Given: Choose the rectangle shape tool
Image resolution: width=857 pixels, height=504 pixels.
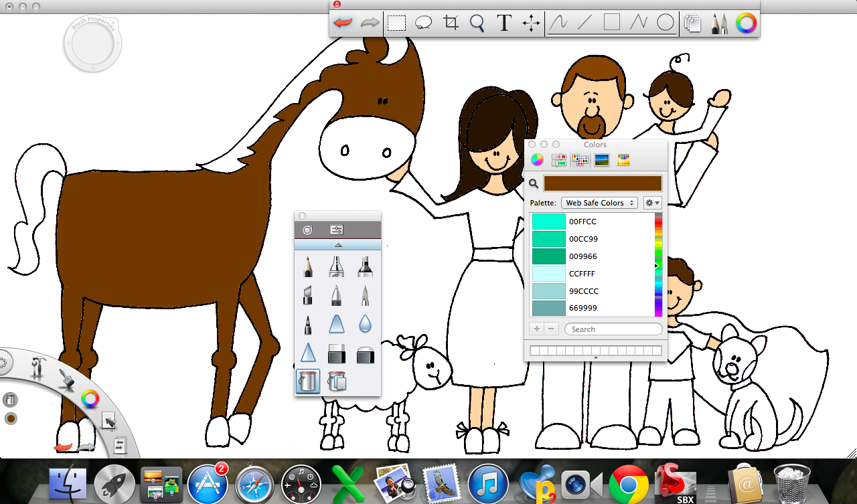Looking at the screenshot, I should (x=611, y=23).
